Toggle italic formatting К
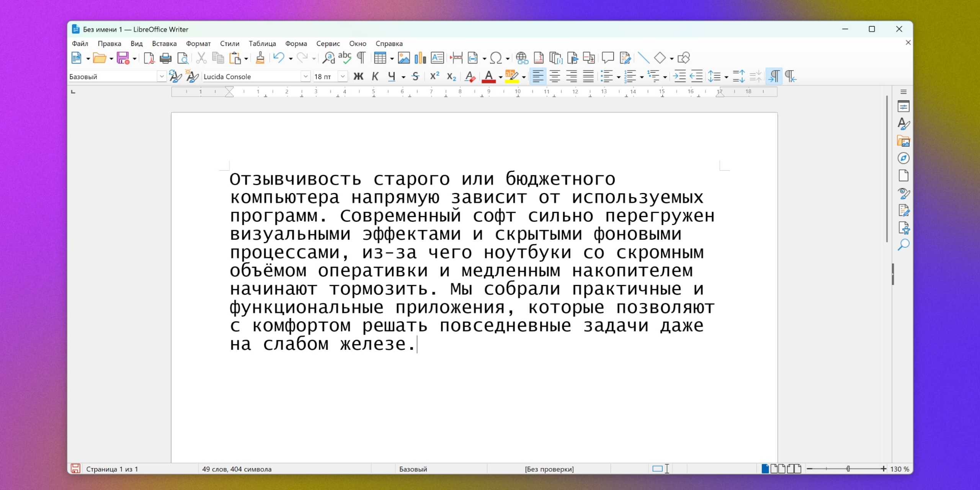980x490 pixels. pos(375,77)
